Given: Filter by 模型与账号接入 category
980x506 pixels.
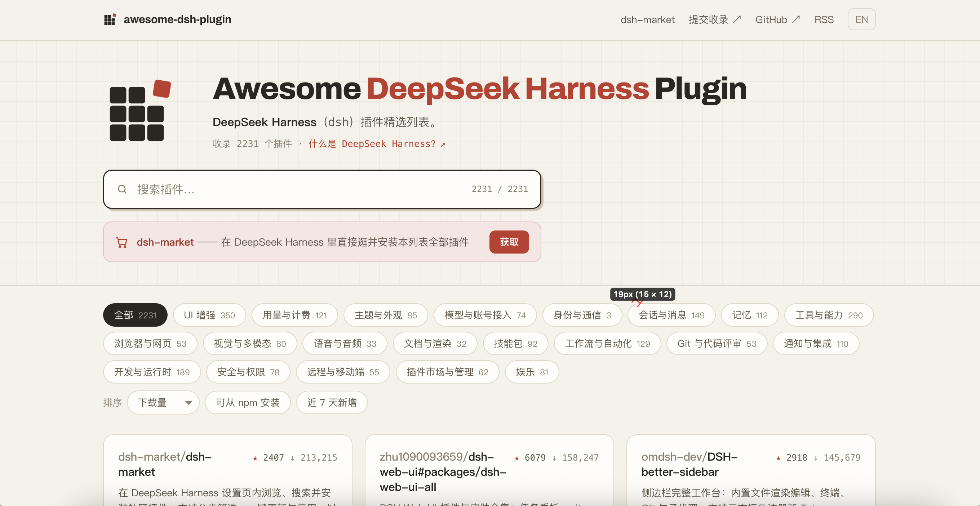Looking at the screenshot, I should click(x=485, y=315).
